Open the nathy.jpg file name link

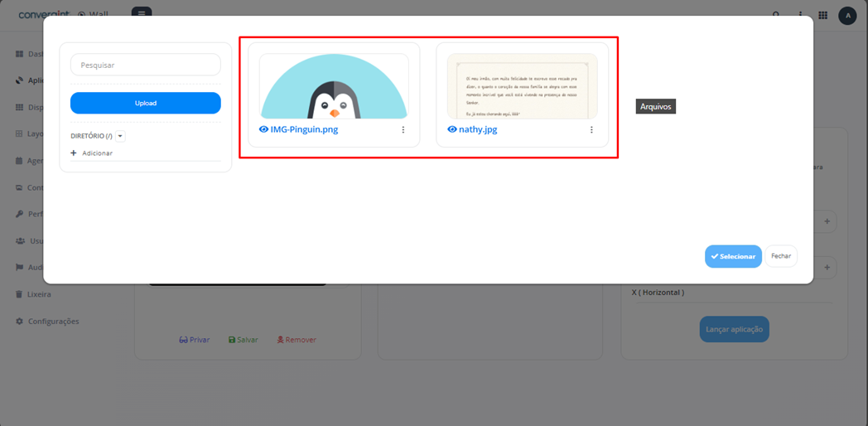click(478, 130)
